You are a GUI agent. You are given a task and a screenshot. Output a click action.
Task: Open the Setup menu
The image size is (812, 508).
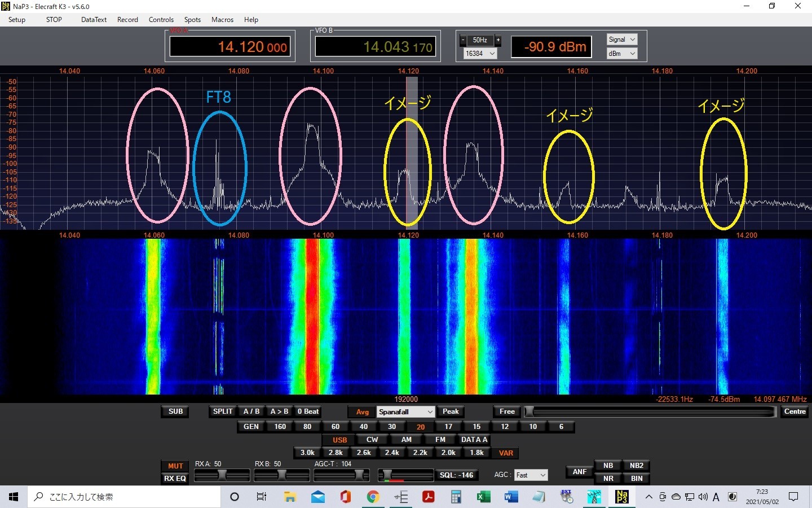tap(17, 20)
